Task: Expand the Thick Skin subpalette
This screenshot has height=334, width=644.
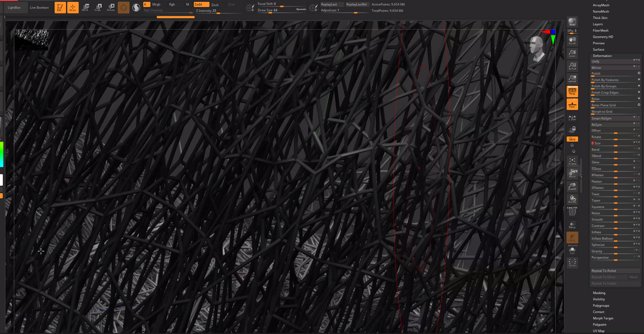Action: [600, 18]
